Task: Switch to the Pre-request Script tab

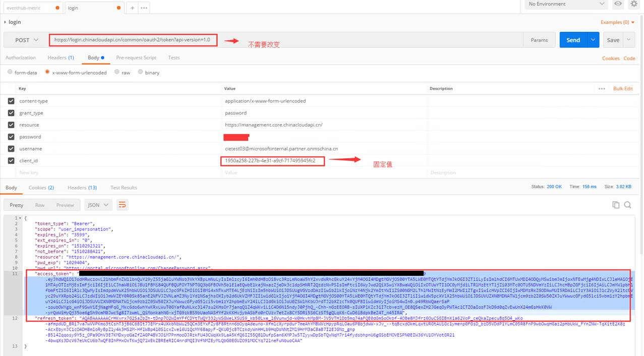Action: pyautogui.click(x=136, y=57)
